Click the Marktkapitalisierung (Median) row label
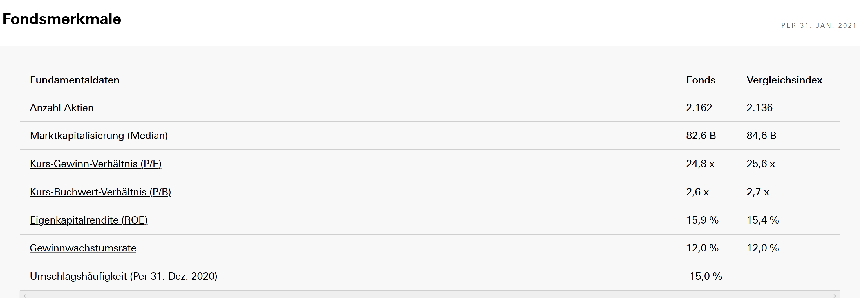868x298 pixels. 99,136
